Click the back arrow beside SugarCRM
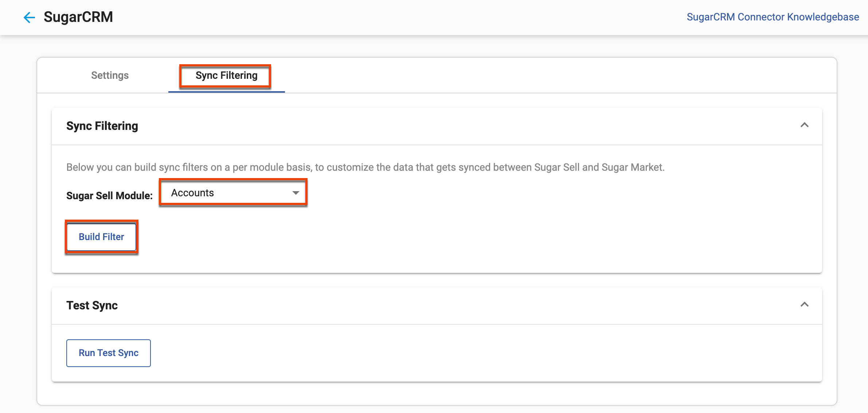The height and width of the screenshot is (413, 868). click(x=29, y=17)
